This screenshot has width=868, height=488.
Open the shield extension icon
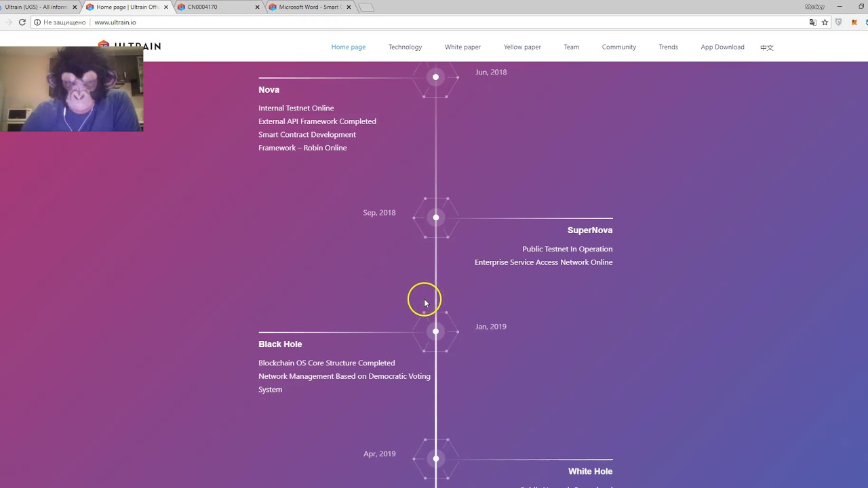838,22
